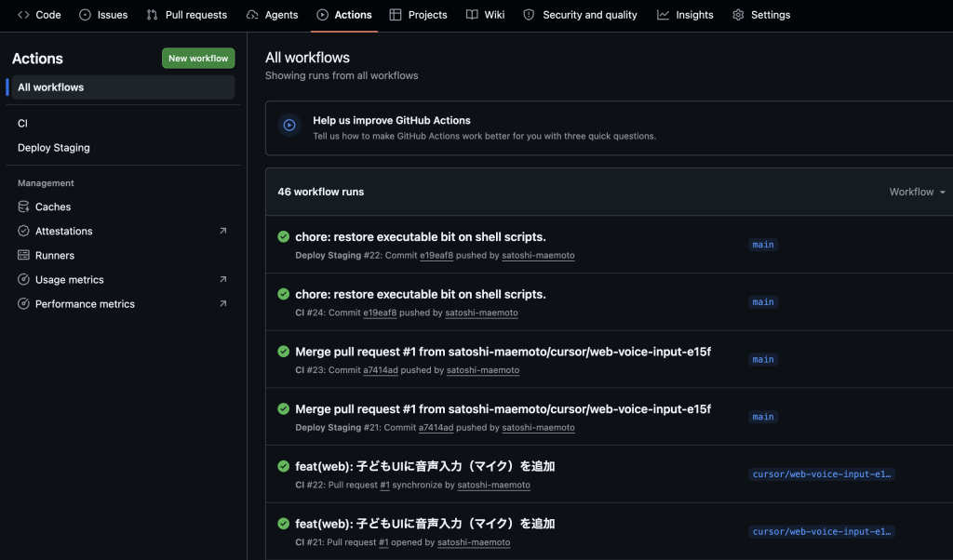Open the Code tab
The image size is (953, 560).
[x=39, y=15]
